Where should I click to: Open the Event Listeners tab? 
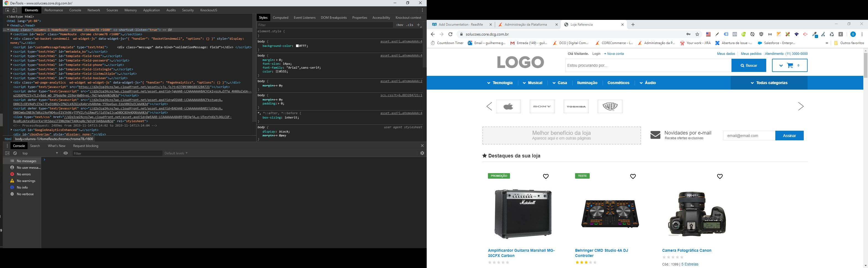(x=305, y=17)
